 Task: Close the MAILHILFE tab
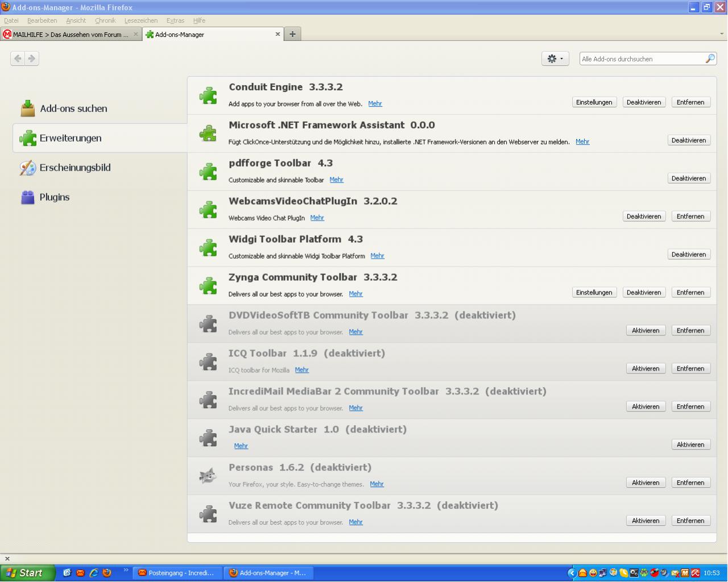click(x=135, y=34)
